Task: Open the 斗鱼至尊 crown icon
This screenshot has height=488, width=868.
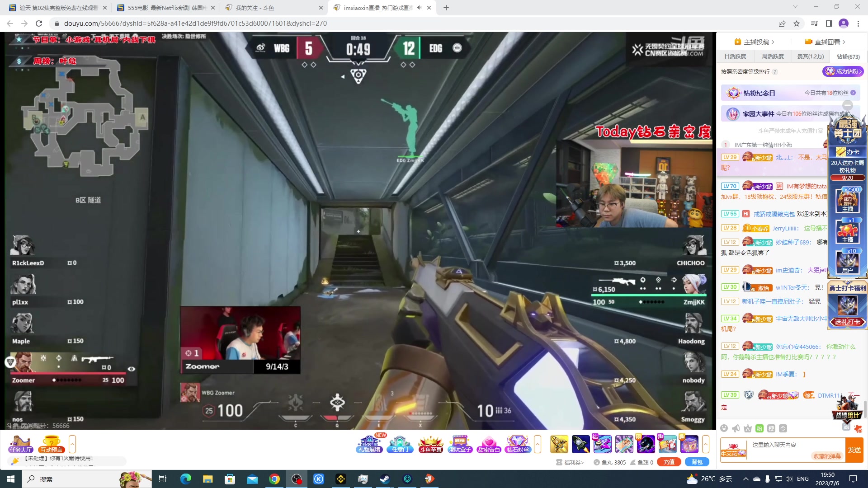Action: (430, 444)
